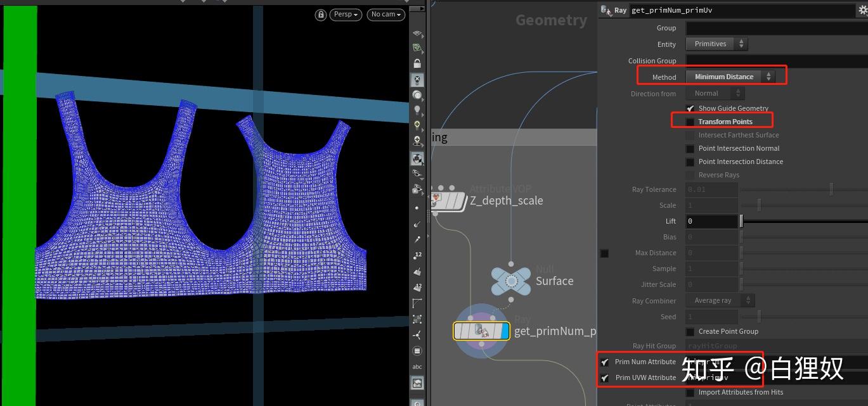Disable Show Guide Geometry checkbox
Image resolution: width=868 pixels, height=406 pixels.
click(x=690, y=108)
